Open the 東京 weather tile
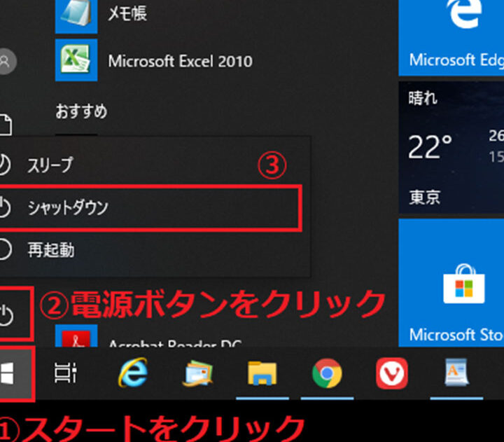504x442 pixels. [x=451, y=147]
